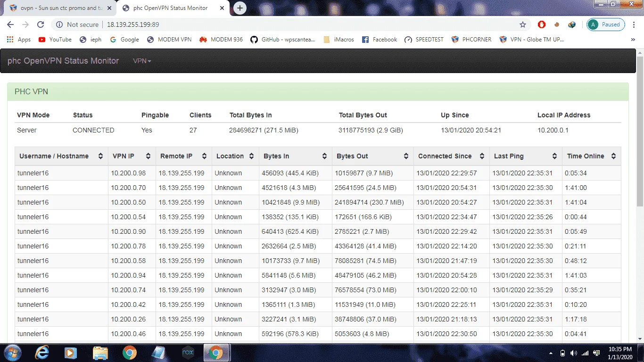The height and width of the screenshot is (362, 644).
Task: Click the Paused profile button
Action: (x=606, y=25)
